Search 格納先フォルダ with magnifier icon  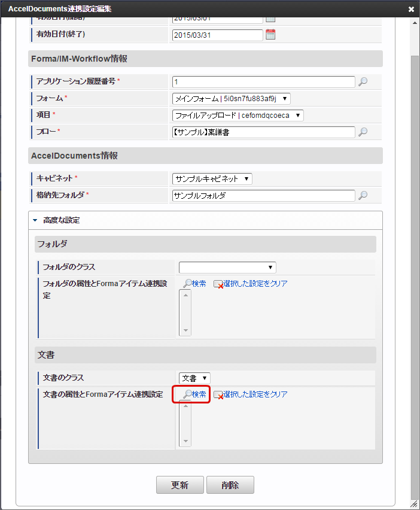[363, 195]
